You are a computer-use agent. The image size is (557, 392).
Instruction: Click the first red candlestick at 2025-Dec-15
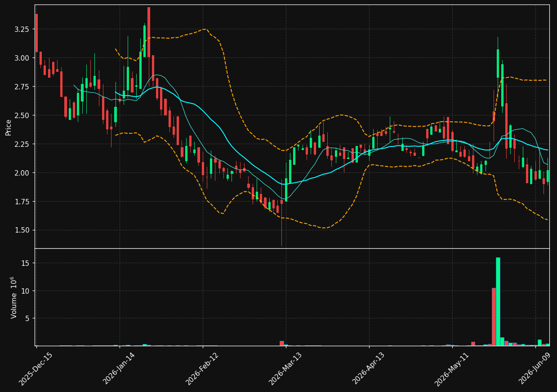[x=36, y=33]
